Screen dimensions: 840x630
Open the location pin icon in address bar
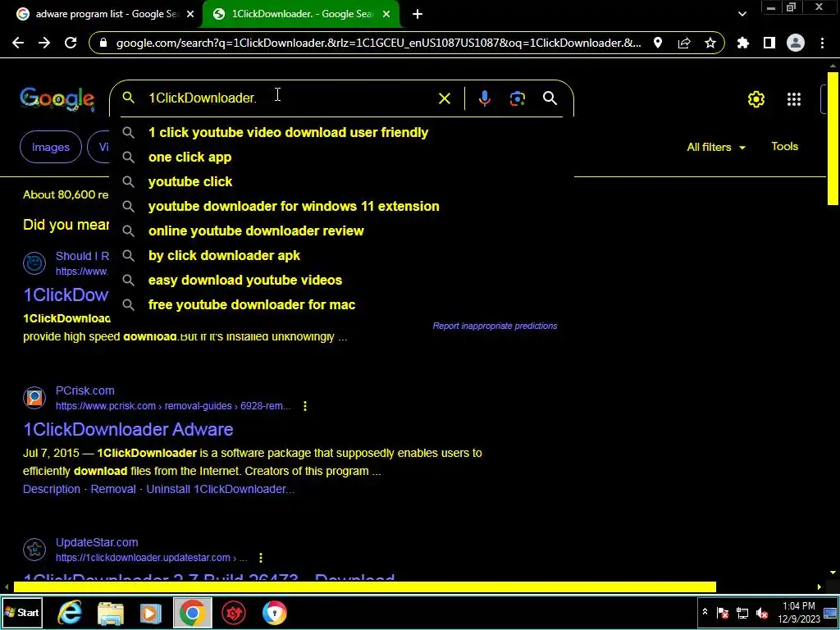(658, 43)
